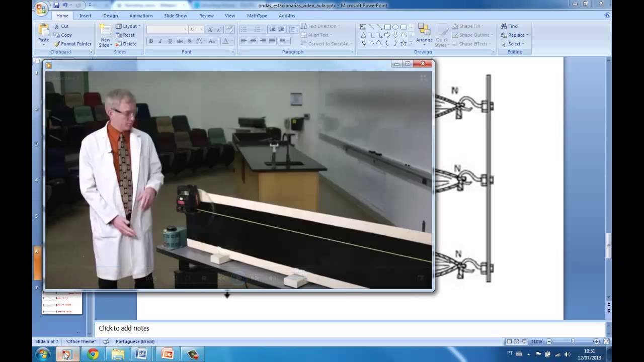Go to the Animations tab
Image resolution: width=644 pixels, height=362 pixels.
pos(141,16)
